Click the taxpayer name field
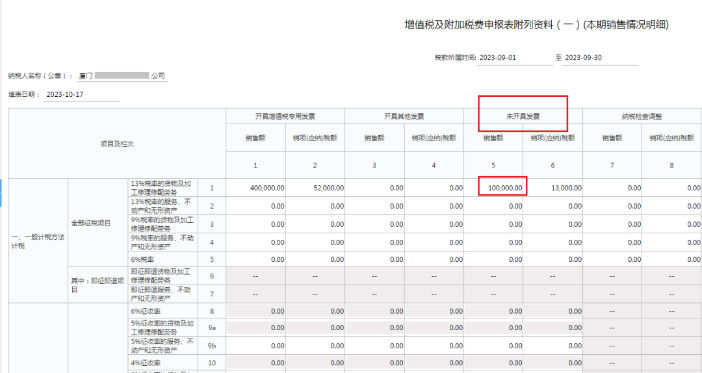This screenshot has width=702, height=373. click(122, 76)
